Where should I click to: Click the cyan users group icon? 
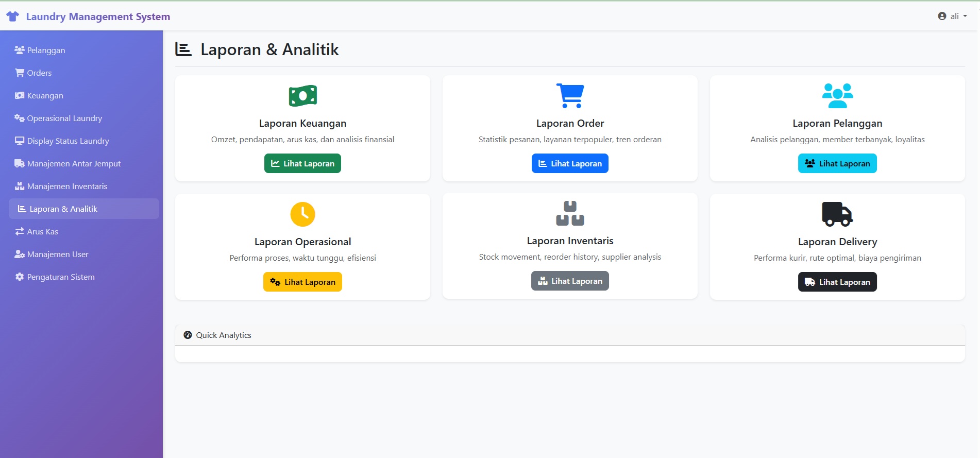coord(837,96)
